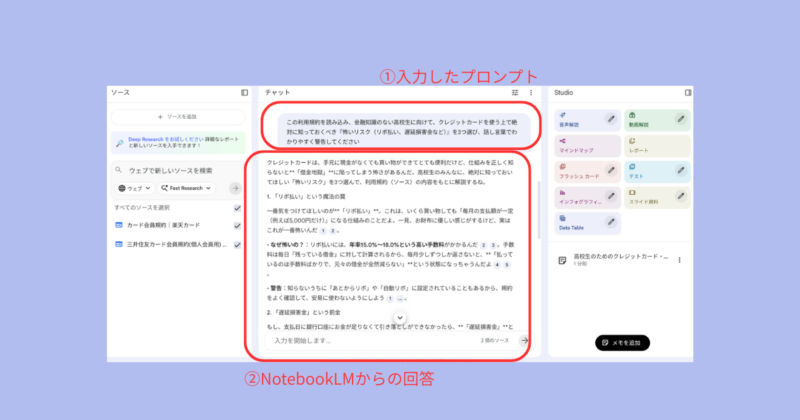Toggle the すべてのソースを選択 checkbox
Screen dimensions: 800x420
tap(237, 208)
